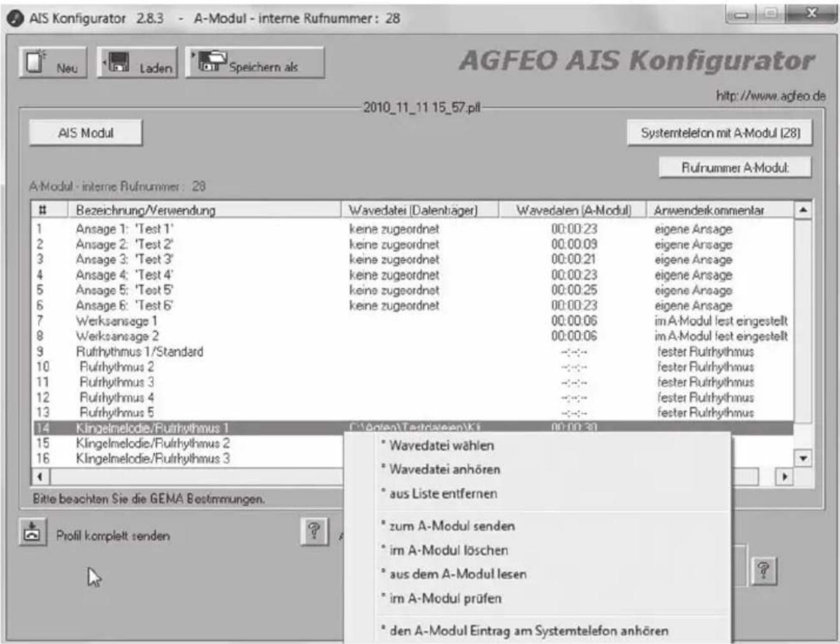This screenshot has width=840, height=644.
Task: Click the list scroll up arrow
Action: click(x=803, y=209)
